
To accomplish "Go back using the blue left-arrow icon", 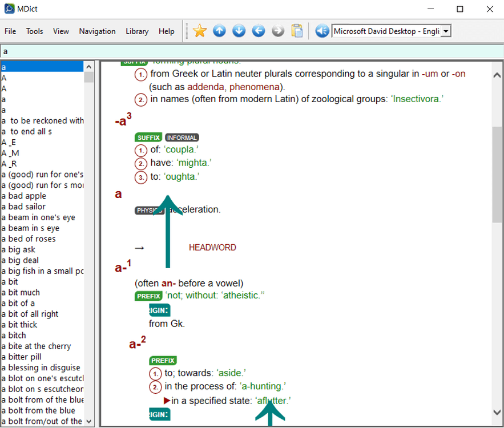I will pos(259,31).
